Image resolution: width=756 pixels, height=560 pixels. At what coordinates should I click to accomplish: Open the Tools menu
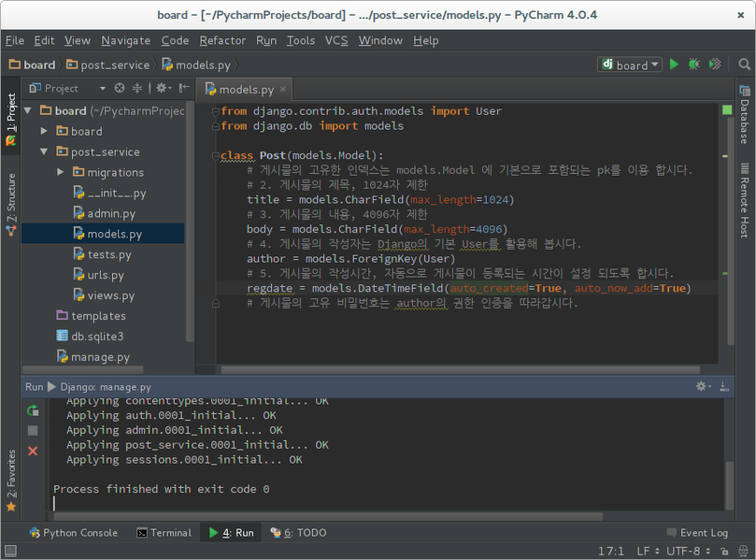[x=300, y=40]
